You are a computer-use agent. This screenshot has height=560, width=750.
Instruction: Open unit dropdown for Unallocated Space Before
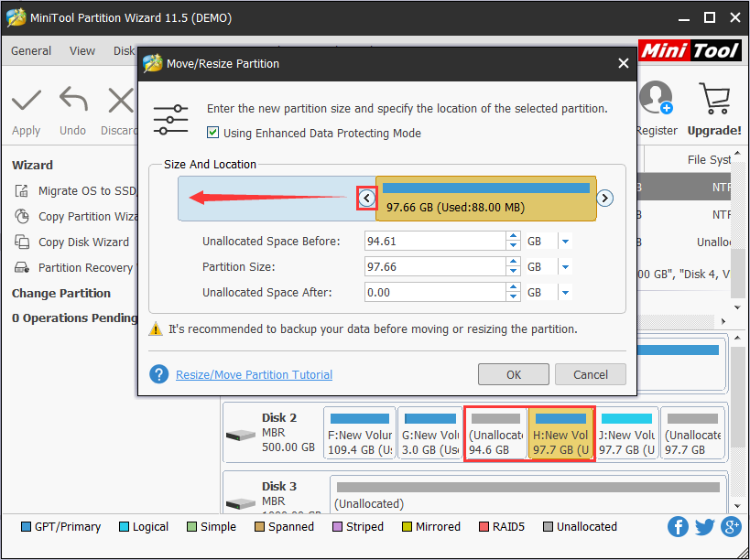(565, 242)
